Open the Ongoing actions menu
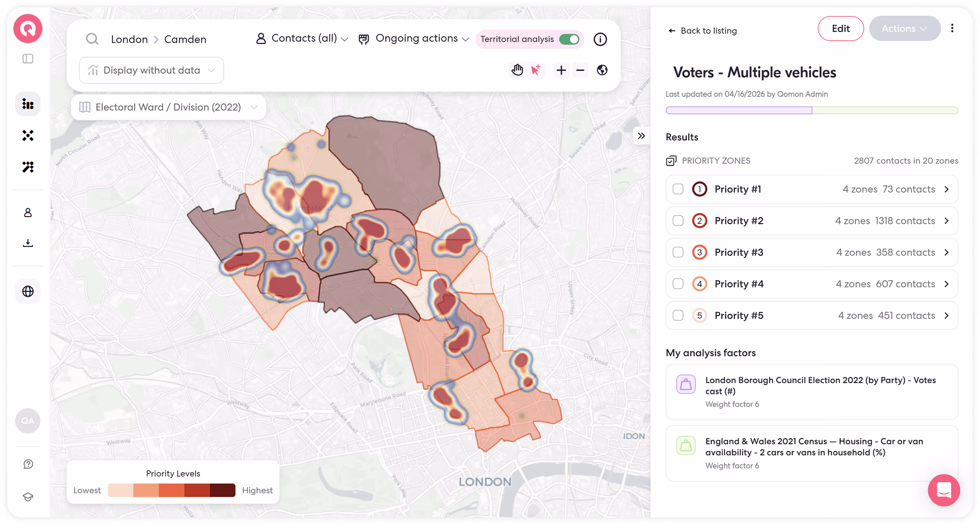 point(414,39)
